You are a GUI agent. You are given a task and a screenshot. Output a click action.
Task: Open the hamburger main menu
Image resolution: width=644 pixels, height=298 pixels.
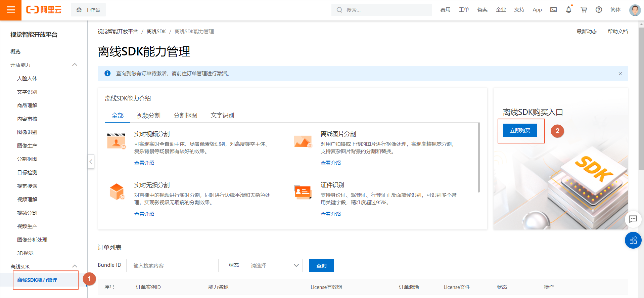tap(11, 10)
